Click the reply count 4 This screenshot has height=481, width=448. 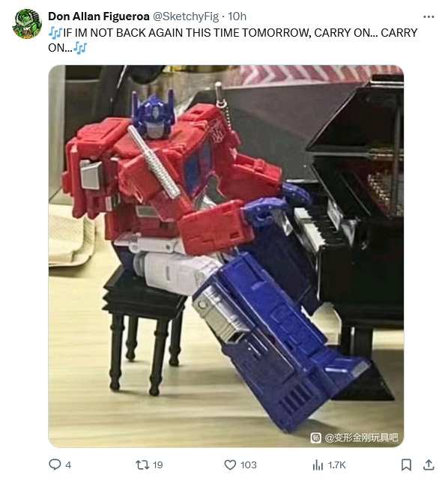click(68, 465)
